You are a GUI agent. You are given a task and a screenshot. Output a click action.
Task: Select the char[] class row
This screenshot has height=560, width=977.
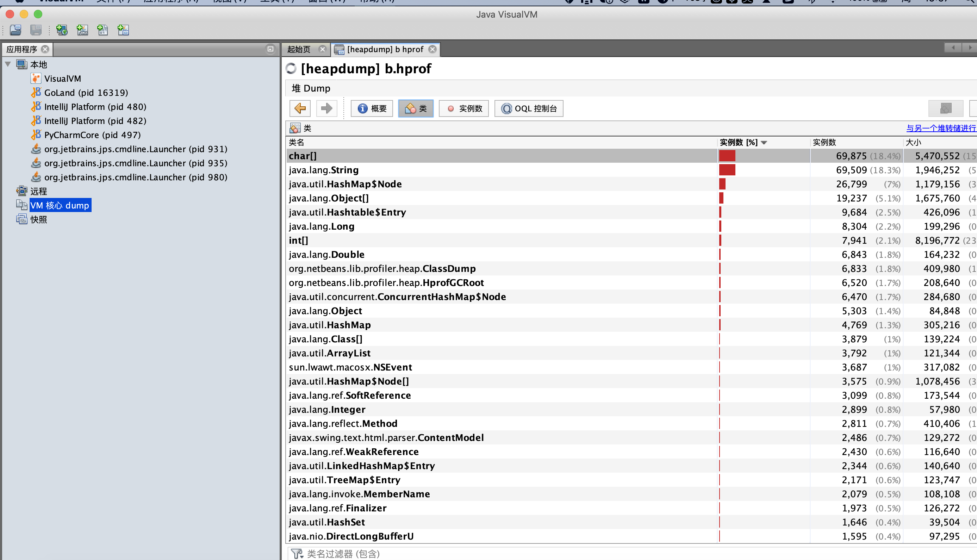632,156
